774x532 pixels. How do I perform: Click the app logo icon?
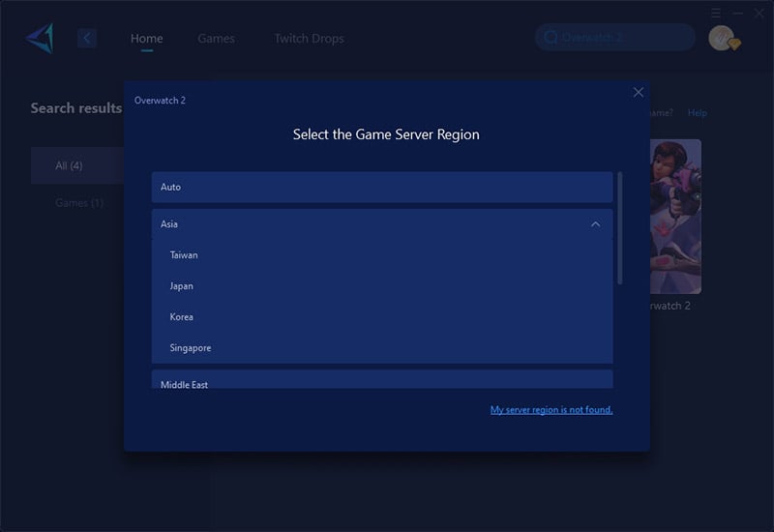coord(40,38)
